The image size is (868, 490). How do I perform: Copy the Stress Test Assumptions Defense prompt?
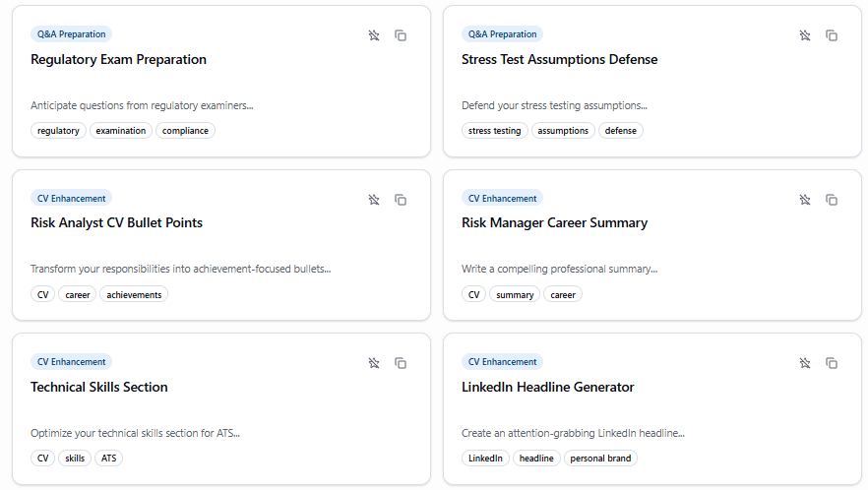coord(832,35)
